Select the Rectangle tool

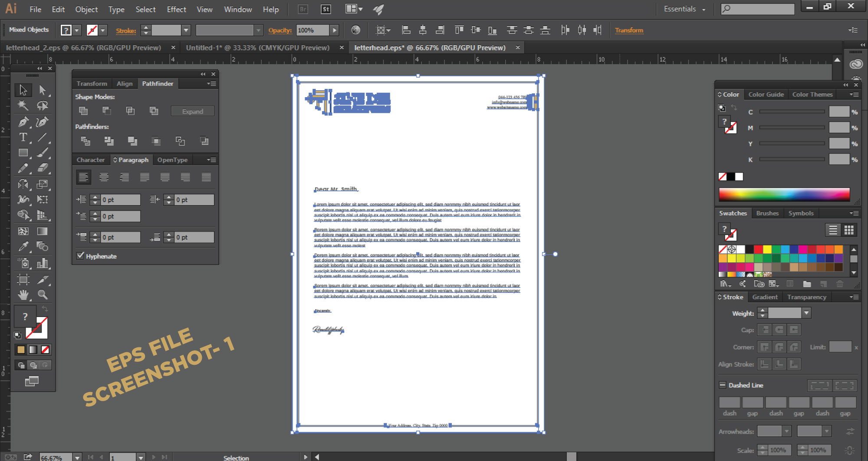(23, 153)
